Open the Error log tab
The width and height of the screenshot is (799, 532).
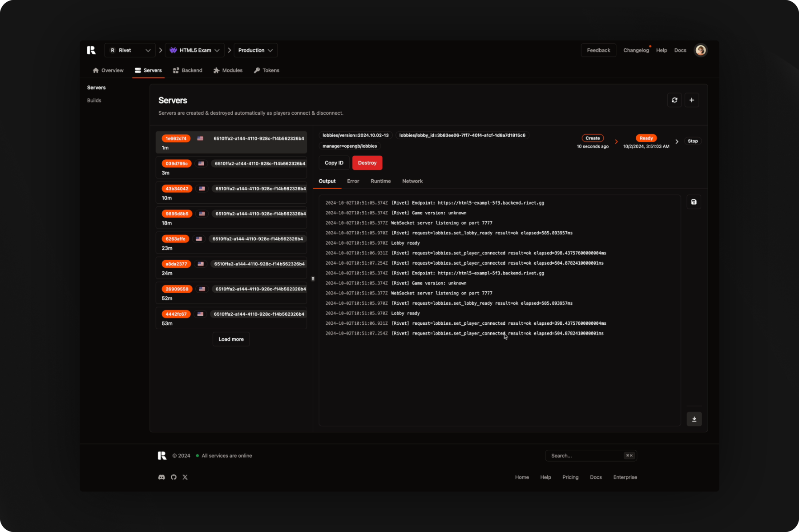pyautogui.click(x=353, y=181)
